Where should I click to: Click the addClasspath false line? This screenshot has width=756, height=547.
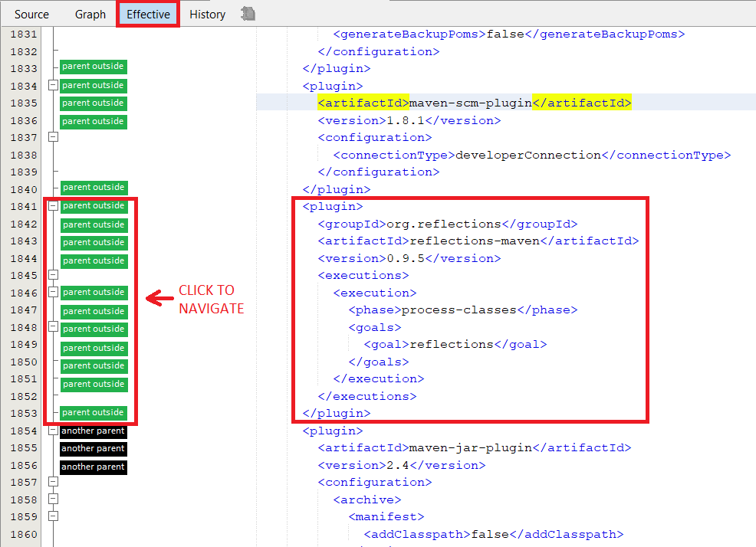(x=494, y=535)
